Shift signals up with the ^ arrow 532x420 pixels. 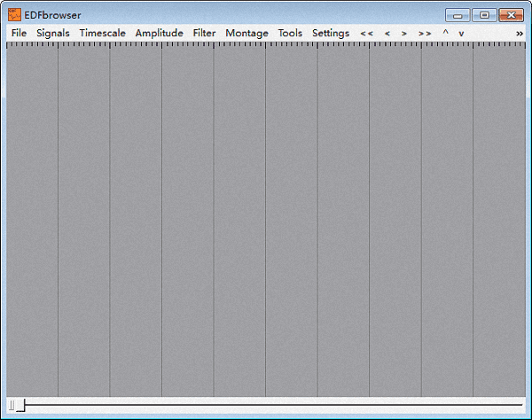[x=445, y=34]
